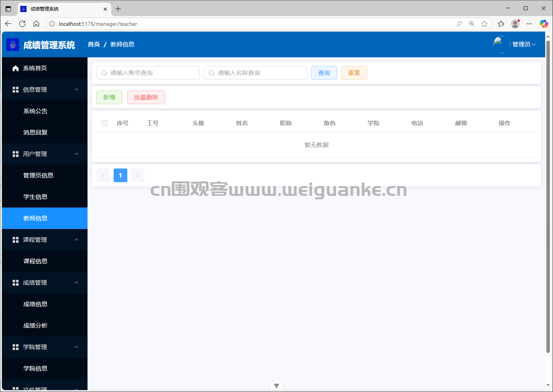This screenshot has height=392, width=553.
Task: Click the browser home icon
Action: point(36,24)
